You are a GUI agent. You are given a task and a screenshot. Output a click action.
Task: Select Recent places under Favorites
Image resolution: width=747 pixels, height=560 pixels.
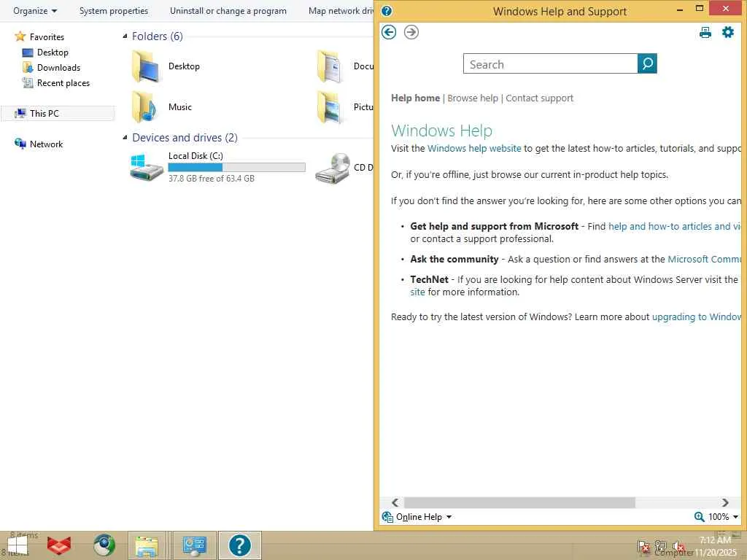tap(63, 83)
